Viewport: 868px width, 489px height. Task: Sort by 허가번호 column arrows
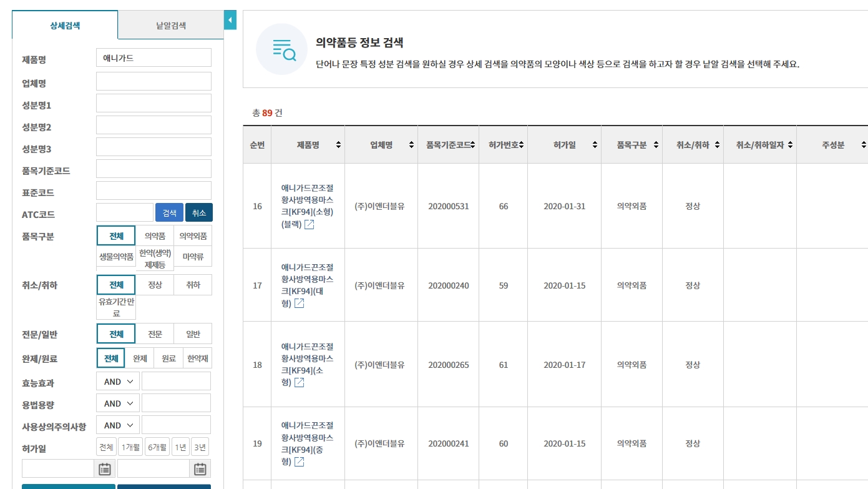(521, 145)
